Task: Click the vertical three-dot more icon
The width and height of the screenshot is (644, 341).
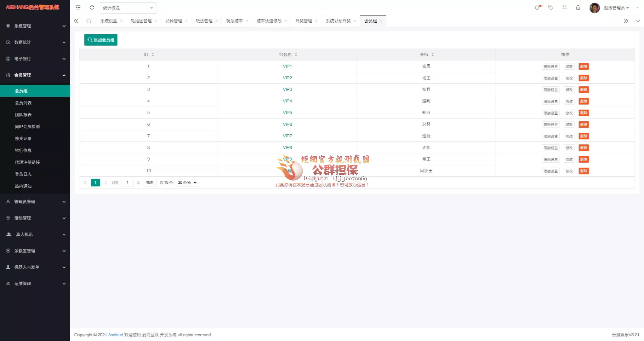Action: tap(637, 8)
